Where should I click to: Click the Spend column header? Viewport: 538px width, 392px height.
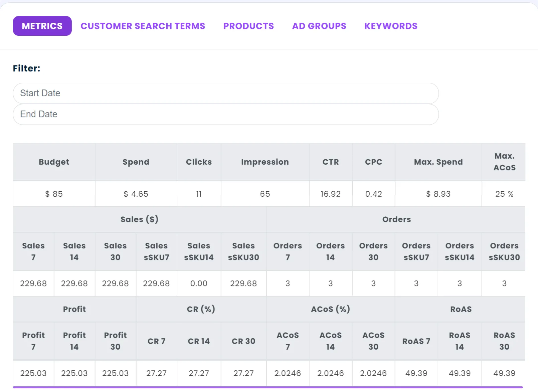[136, 162]
